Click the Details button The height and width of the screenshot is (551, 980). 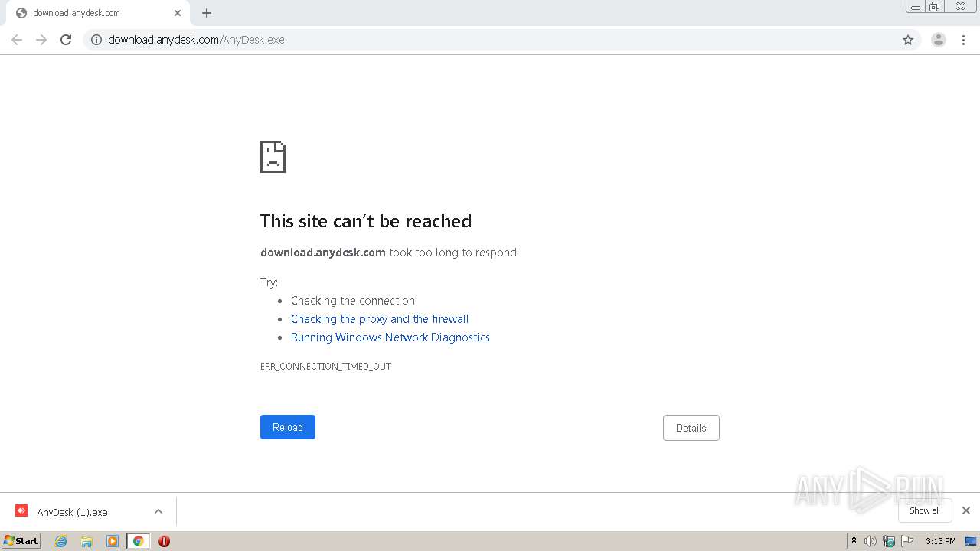pos(691,428)
